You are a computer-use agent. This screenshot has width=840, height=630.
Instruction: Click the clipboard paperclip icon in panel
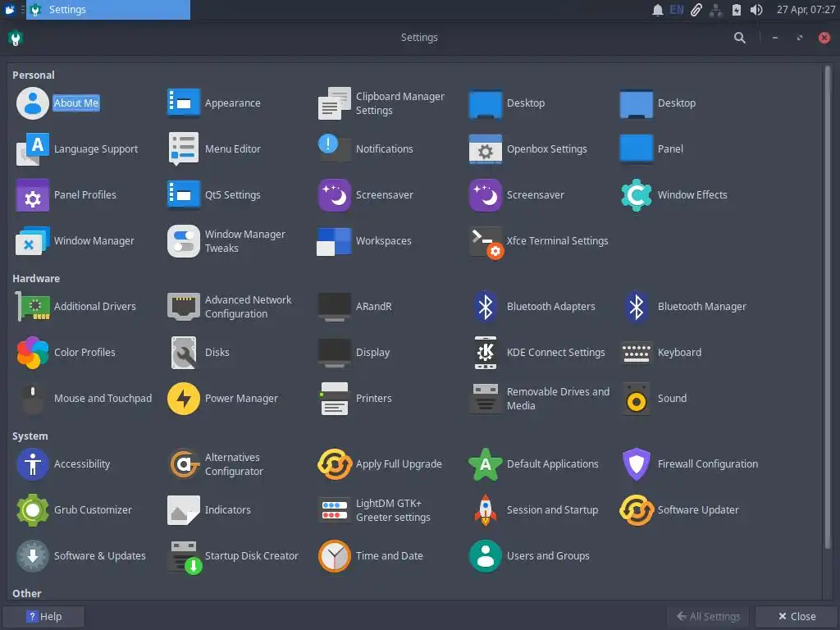696,10
